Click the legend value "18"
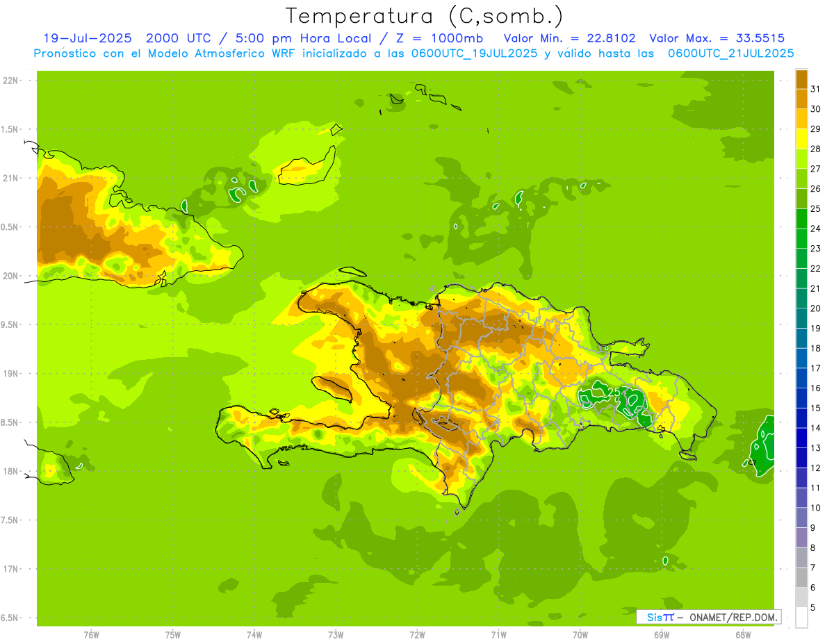Screen dimensions: 834x644 (x=816, y=349)
